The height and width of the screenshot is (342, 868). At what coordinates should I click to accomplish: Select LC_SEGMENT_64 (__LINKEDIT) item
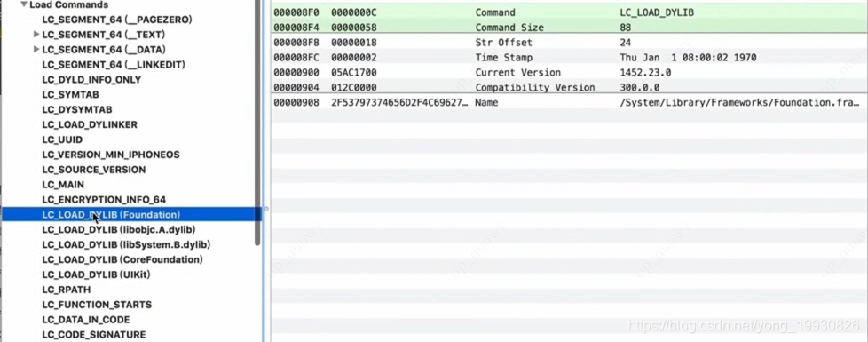[x=114, y=64]
